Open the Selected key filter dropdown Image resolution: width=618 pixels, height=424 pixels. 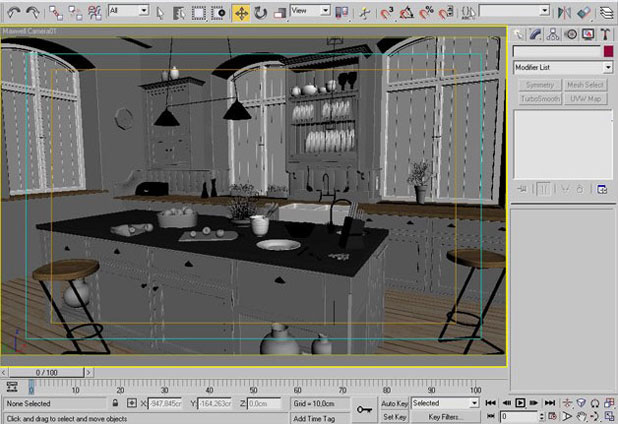pyautogui.click(x=445, y=403)
